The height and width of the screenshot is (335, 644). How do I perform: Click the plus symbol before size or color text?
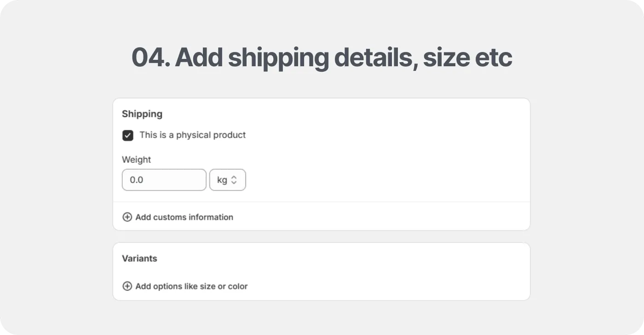pos(127,286)
